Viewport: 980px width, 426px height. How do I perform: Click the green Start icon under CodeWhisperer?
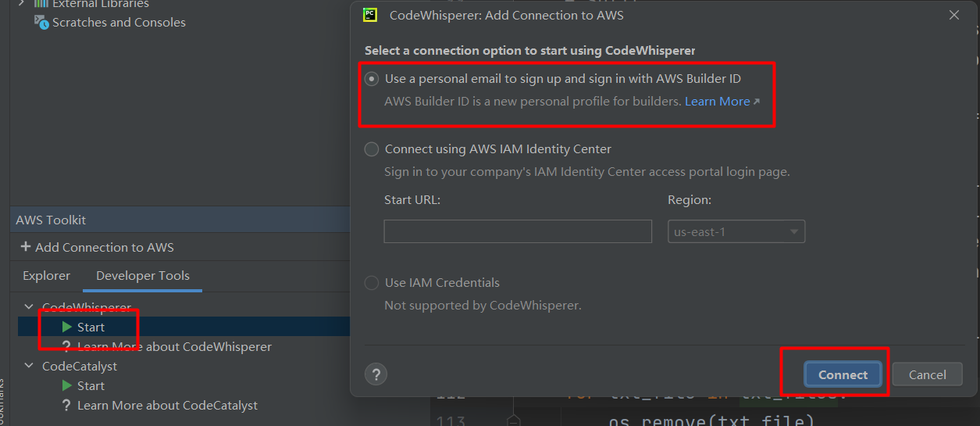click(x=67, y=327)
